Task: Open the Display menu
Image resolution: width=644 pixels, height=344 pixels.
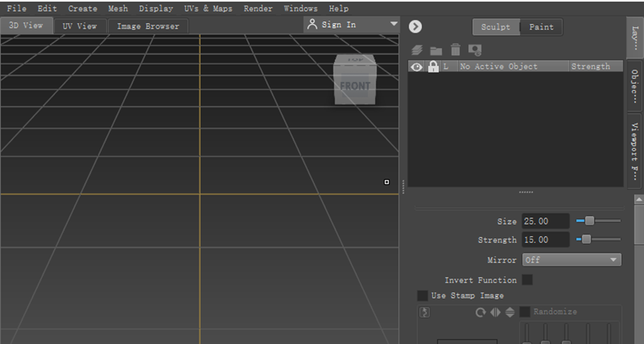Action: 156,8
